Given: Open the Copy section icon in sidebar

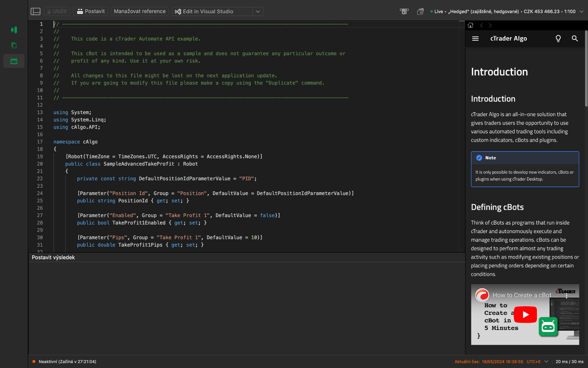Looking at the screenshot, I should click(x=14, y=45).
